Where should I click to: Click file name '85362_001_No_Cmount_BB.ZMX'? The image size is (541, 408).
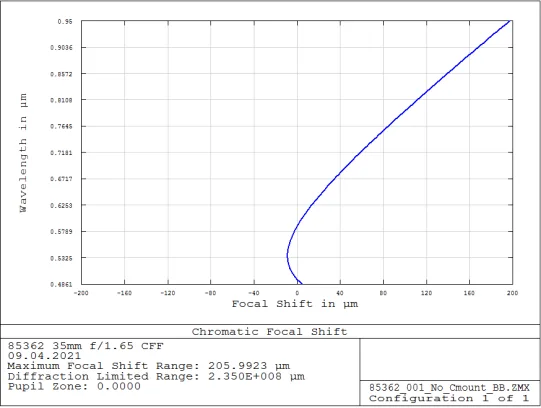point(449,388)
